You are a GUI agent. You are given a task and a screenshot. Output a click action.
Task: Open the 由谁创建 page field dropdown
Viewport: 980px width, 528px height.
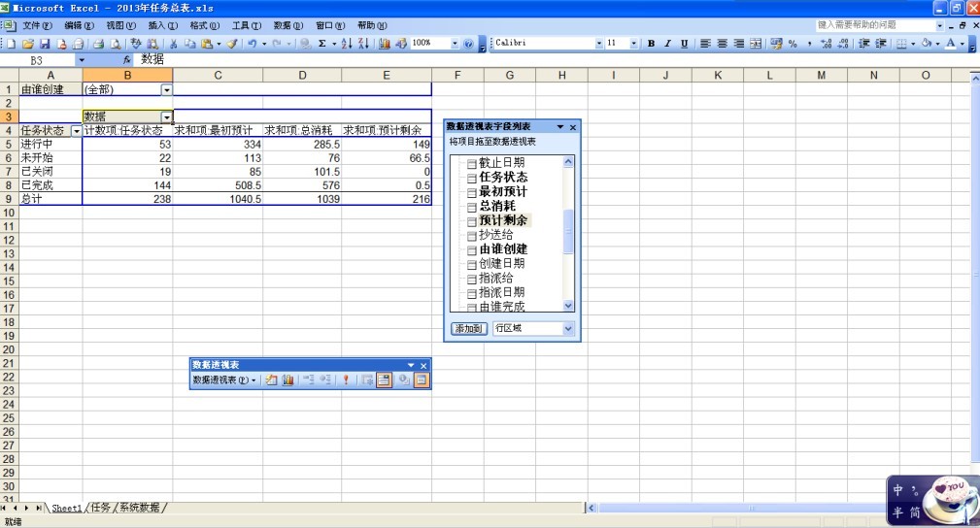point(166,89)
